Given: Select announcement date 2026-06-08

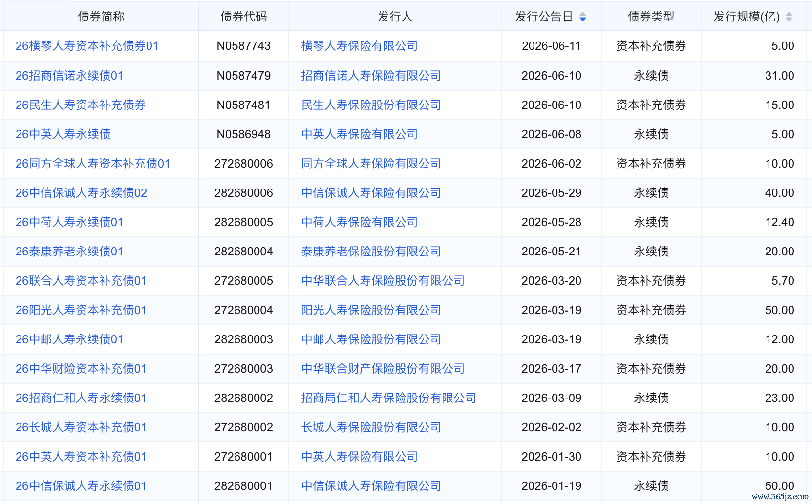Looking at the screenshot, I should click(x=552, y=134).
